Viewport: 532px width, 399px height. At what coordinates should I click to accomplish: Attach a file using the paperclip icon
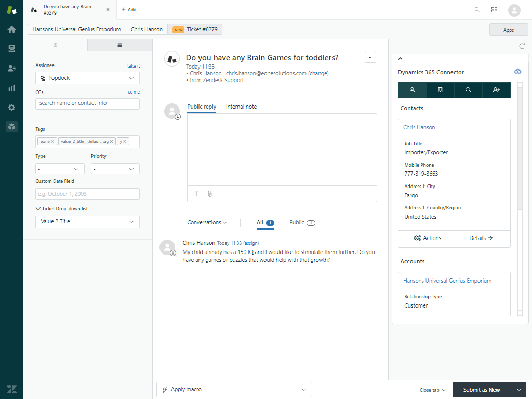(209, 194)
